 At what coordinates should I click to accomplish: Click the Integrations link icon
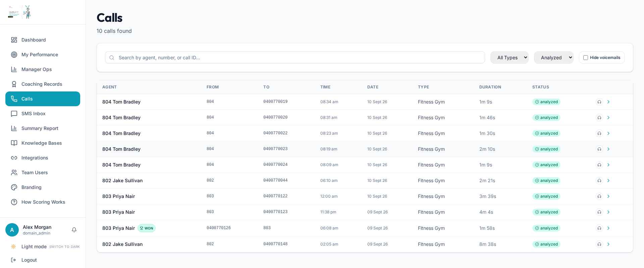pyautogui.click(x=14, y=158)
